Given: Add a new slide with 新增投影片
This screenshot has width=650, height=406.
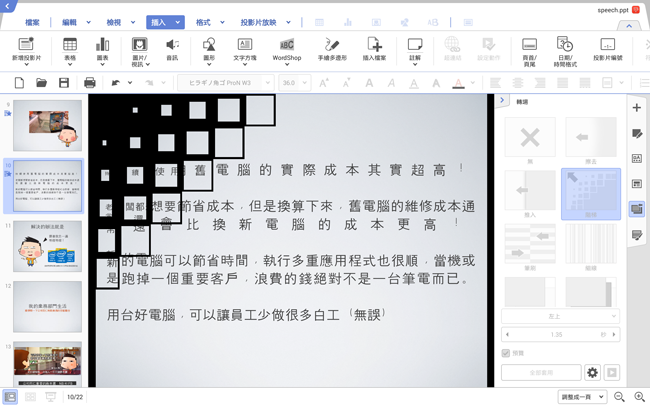Looking at the screenshot, I should pos(26,50).
